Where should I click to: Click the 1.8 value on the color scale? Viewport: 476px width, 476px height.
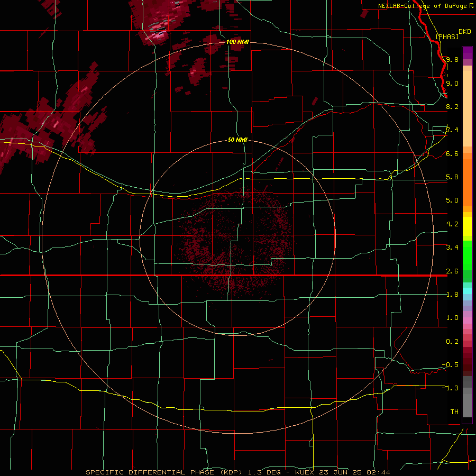point(452,295)
